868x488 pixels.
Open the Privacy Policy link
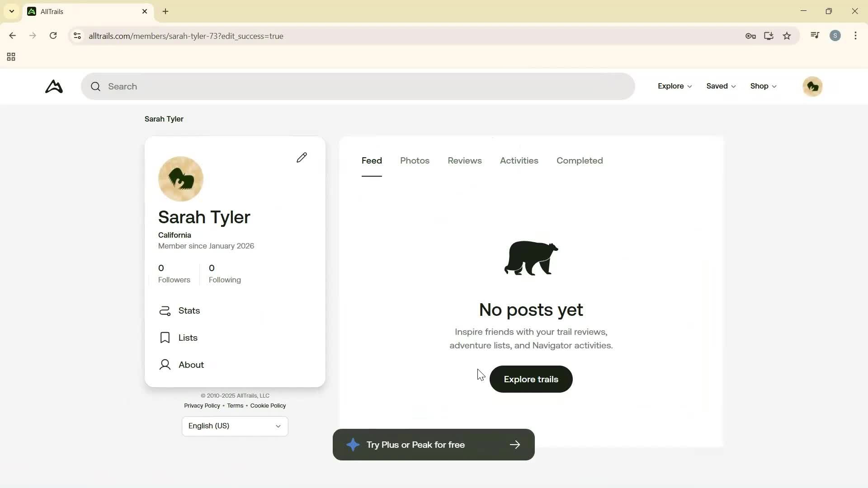click(202, 405)
